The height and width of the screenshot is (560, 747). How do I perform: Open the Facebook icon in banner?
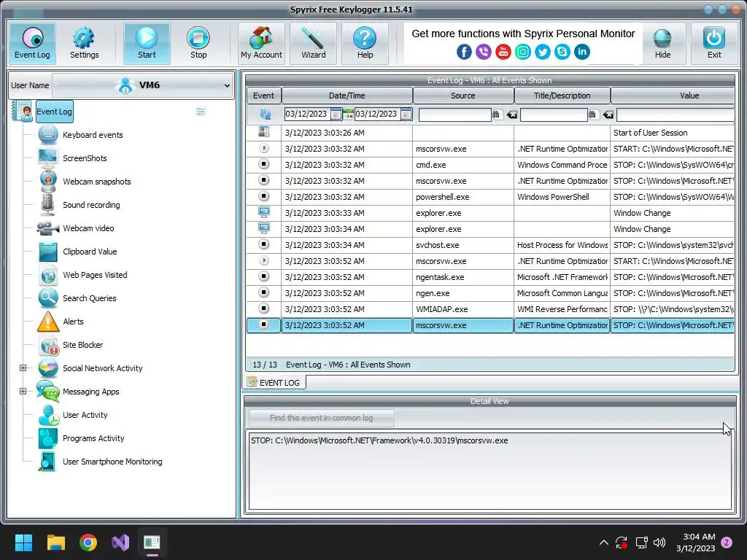(464, 52)
